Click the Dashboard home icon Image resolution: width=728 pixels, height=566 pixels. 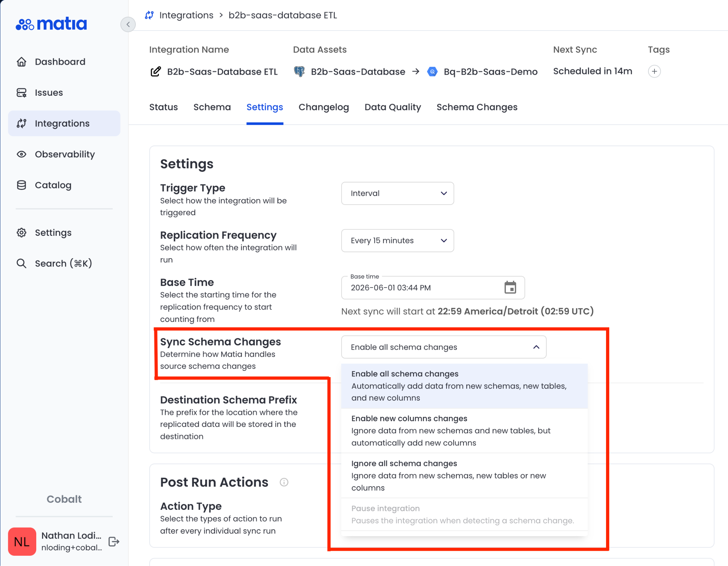22,62
